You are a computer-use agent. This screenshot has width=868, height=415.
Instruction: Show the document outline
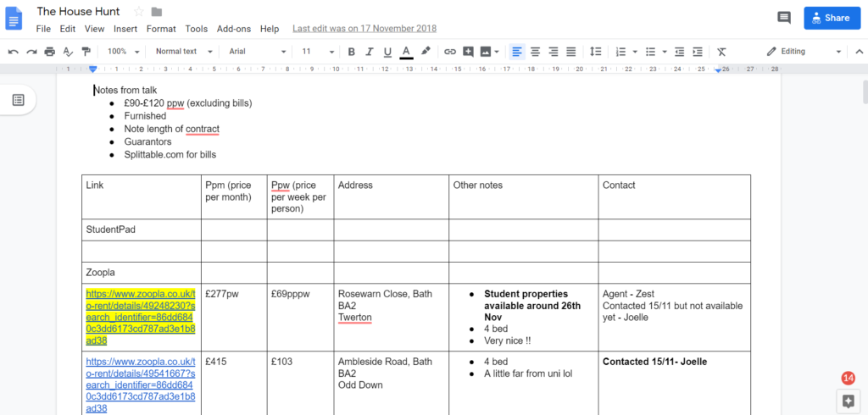pos(19,100)
